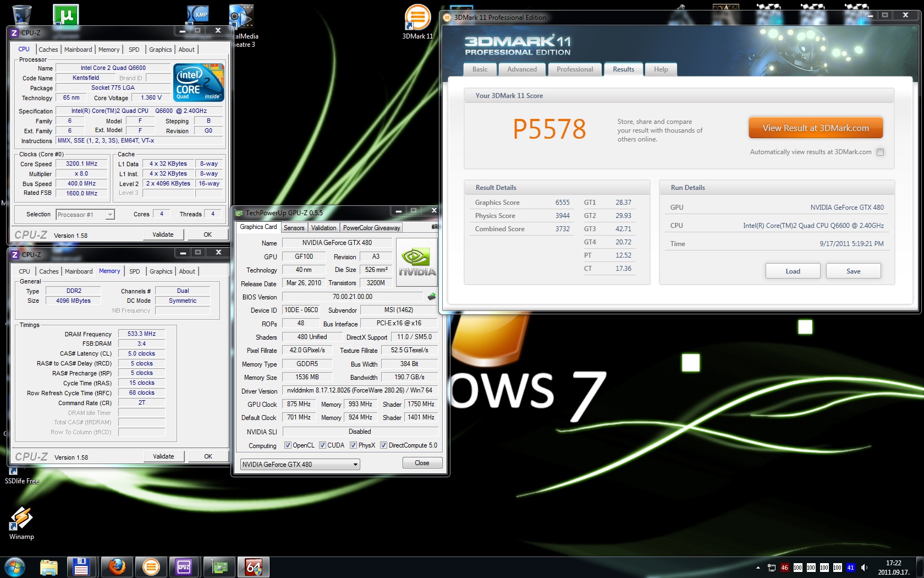Click the network tray icon
The width and height of the screenshot is (924, 578).
click(772, 568)
